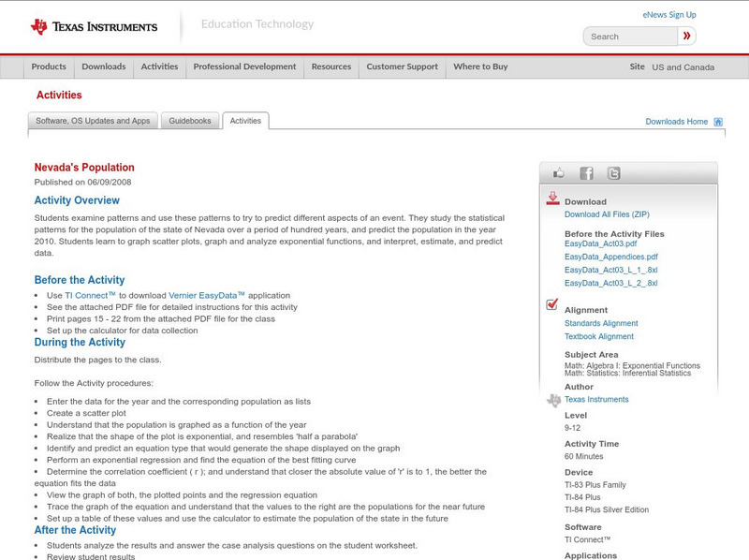
Task: Click the Texas Instruments logo
Action: 94,27
